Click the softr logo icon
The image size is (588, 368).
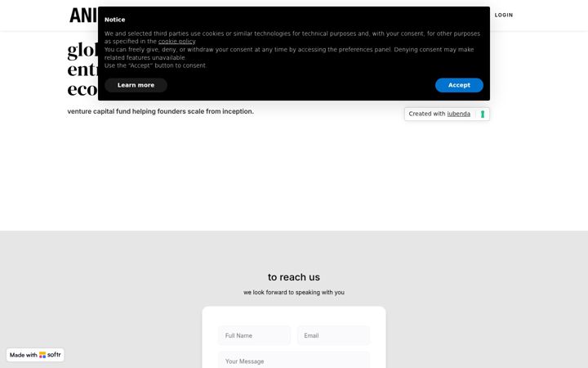(x=42, y=355)
